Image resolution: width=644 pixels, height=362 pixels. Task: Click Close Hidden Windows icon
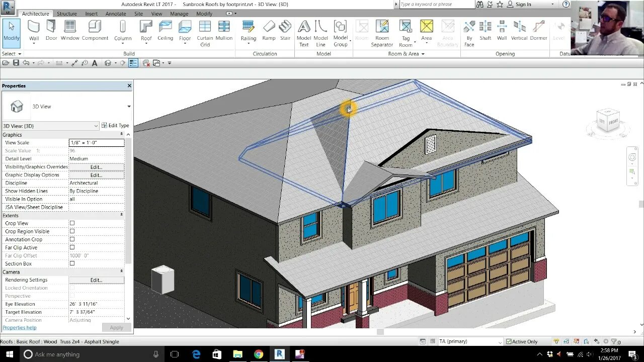pyautogui.click(x=146, y=63)
